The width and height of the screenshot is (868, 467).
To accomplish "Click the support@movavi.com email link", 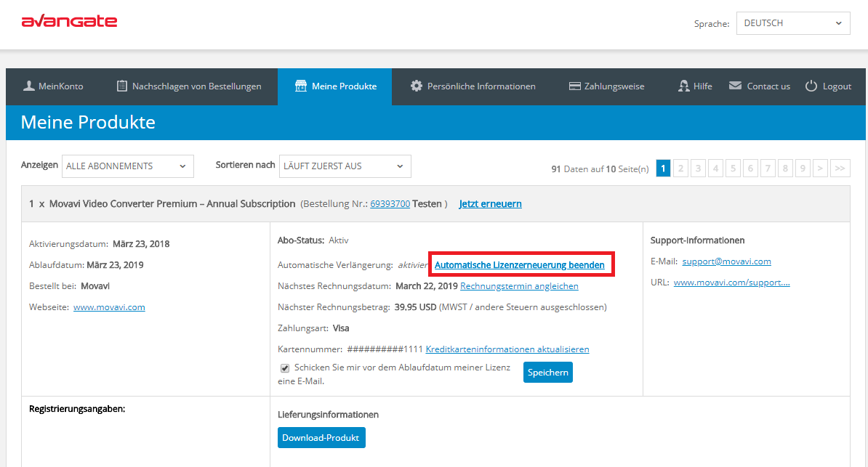I will click(x=726, y=261).
